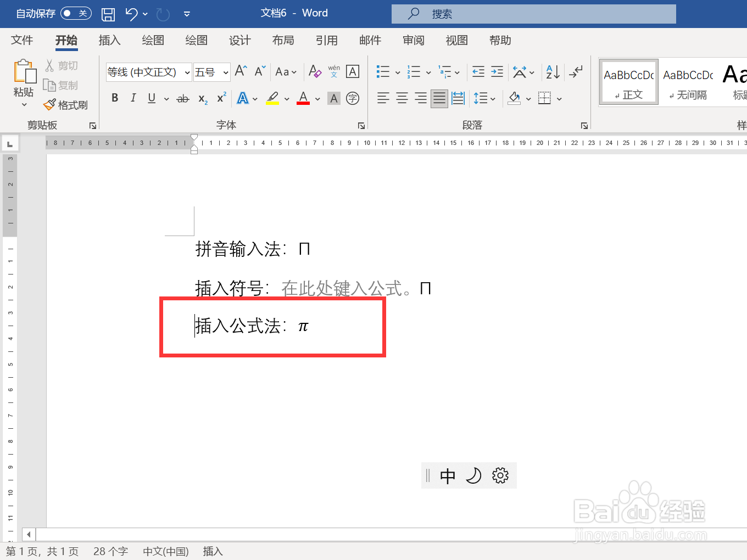Center align the paragraph

(x=402, y=98)
